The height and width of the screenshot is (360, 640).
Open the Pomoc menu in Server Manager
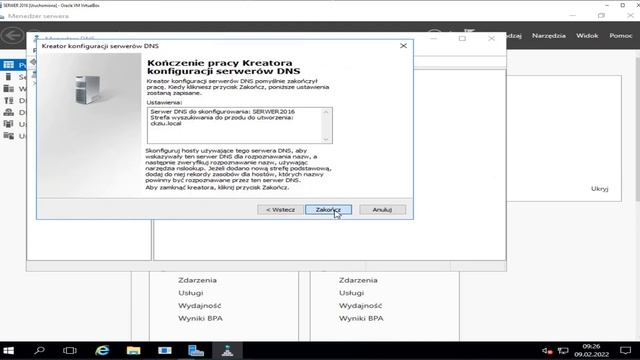pyautogui.click(x=621, y=36)
